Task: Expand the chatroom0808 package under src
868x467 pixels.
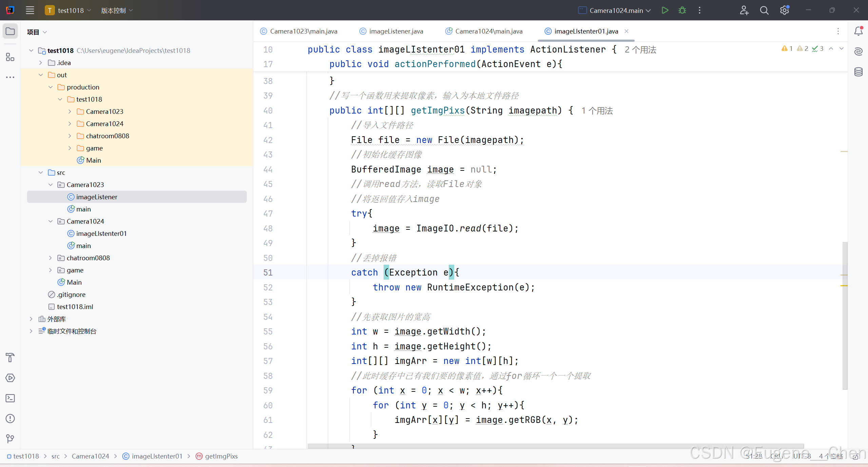Action: click(x=51, y=258)
